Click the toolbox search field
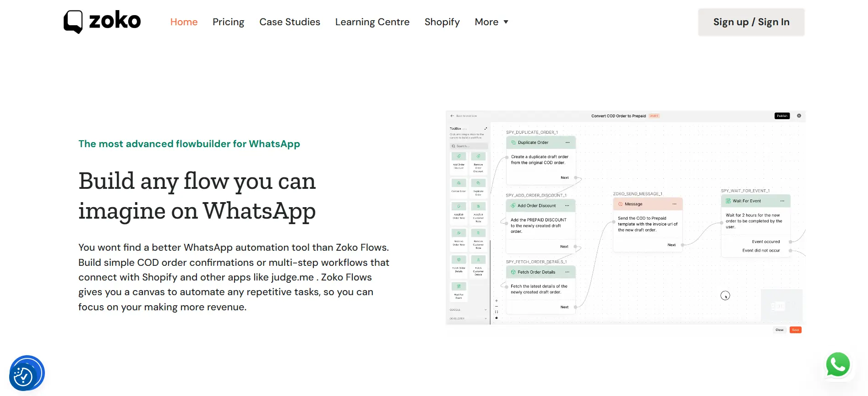868x396 pixels. pyautogui.click(x=469, y=146)
